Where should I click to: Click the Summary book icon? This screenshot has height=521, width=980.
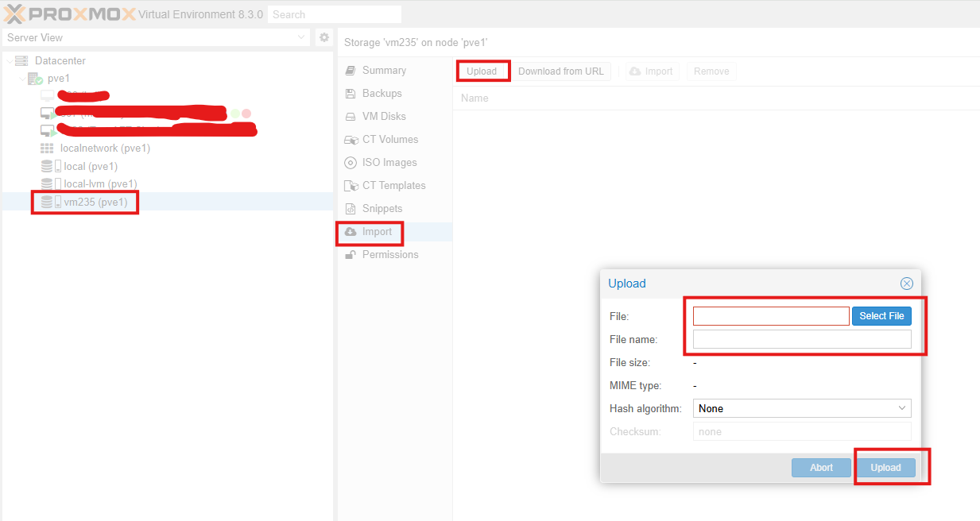350,71
